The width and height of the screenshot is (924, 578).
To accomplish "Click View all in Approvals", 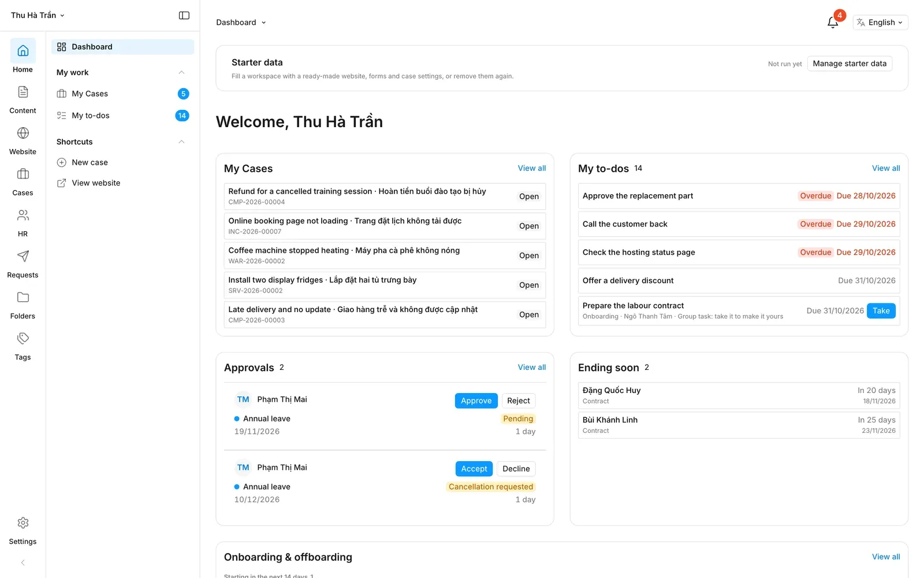I will [531, 367].
